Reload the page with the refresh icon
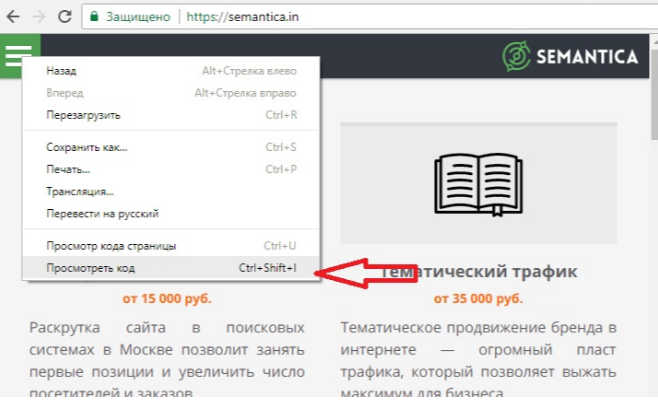 64,17
